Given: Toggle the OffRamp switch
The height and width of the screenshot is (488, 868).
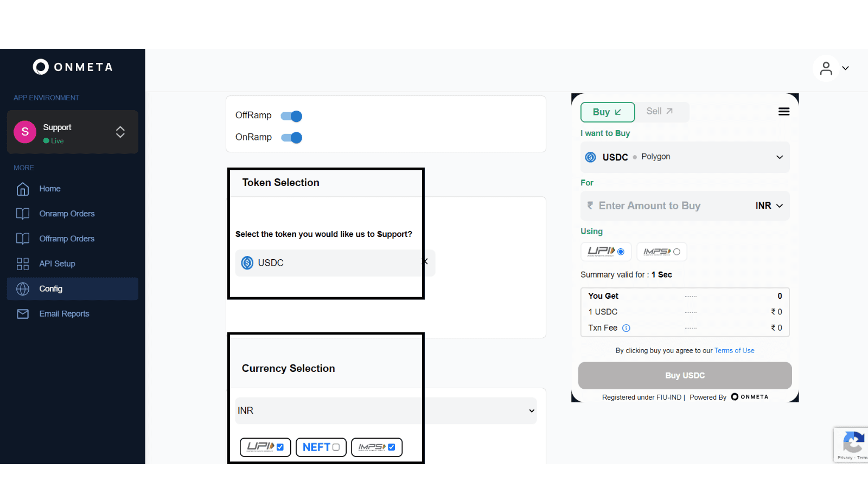Looking at the screenshot, I should (291, 116).
